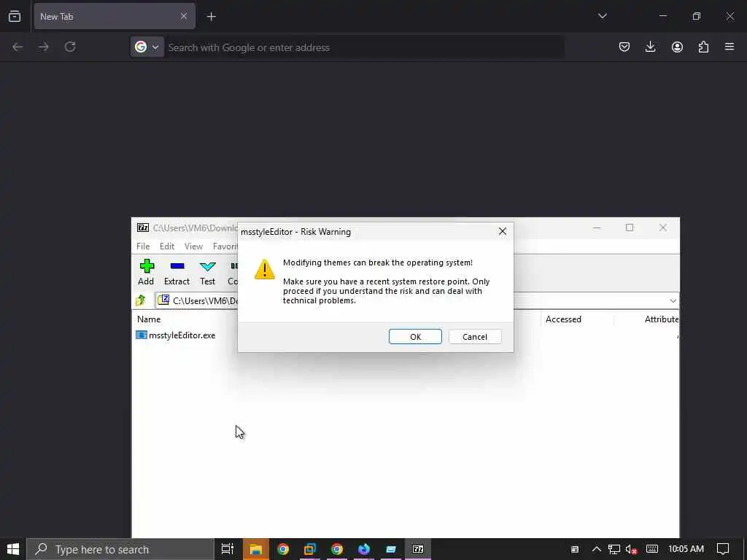747x560 pixels.
Task: Open the first Chrome taskbar icon
Action: pyautogui.click(x=283, y=549)
